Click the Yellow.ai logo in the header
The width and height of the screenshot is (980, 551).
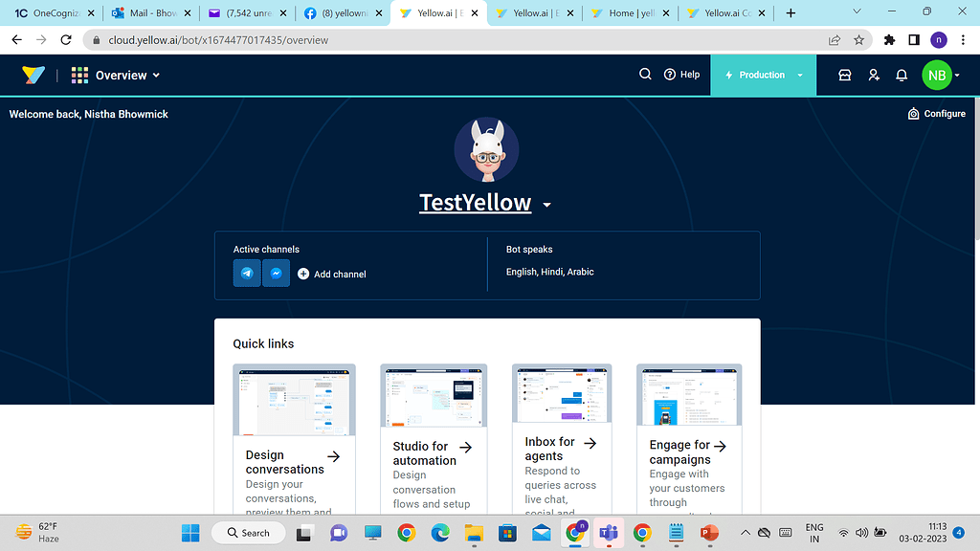(x=33, y=74)
